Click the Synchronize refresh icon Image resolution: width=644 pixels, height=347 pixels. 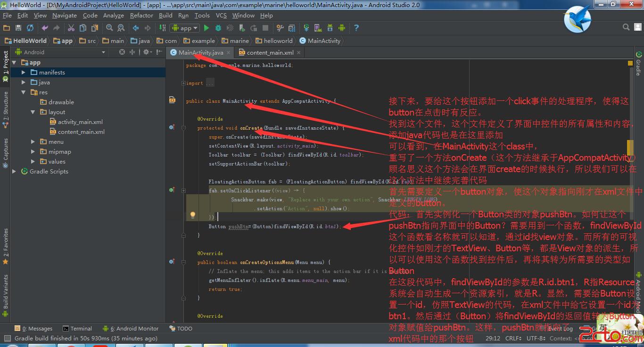tap(30, 28)
